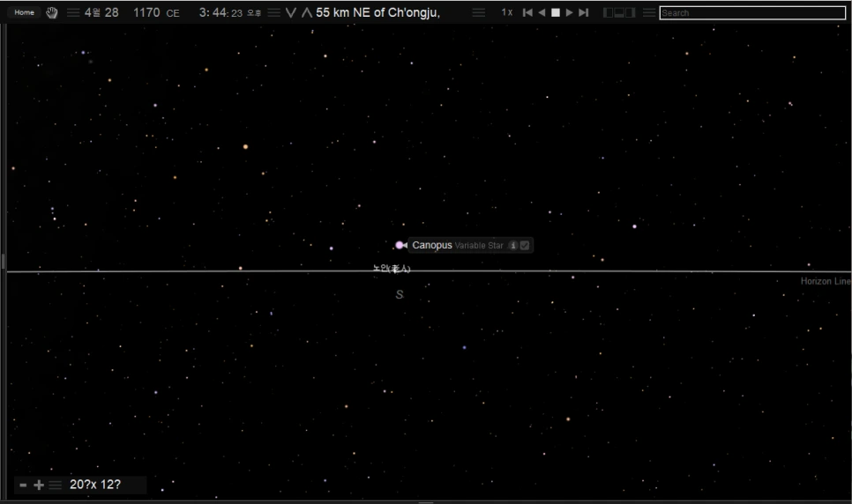The height and width of the screenshot is (504, 852).
Task: Click the left side pane handle
Action: coord(4,262)
